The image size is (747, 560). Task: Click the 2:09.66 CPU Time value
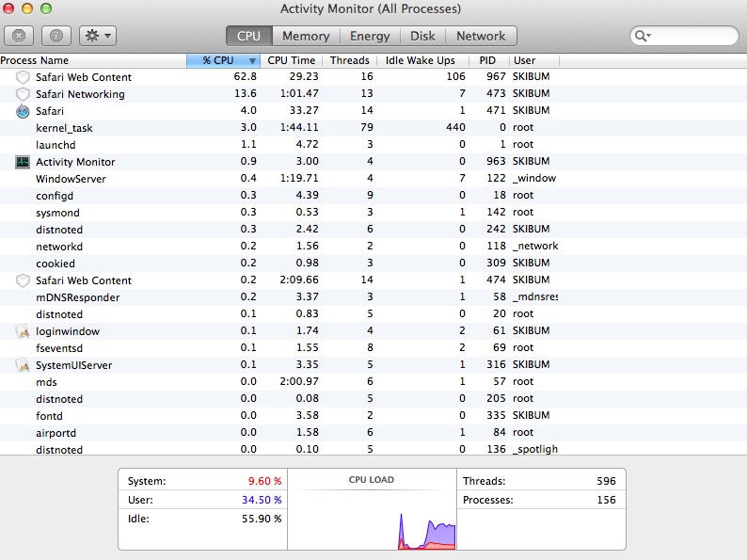299,280
